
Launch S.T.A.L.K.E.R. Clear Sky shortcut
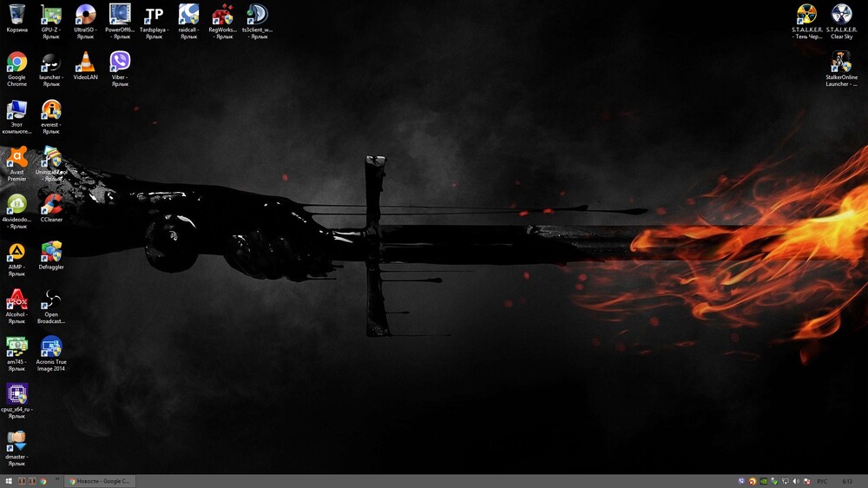[x=841, y=15]
